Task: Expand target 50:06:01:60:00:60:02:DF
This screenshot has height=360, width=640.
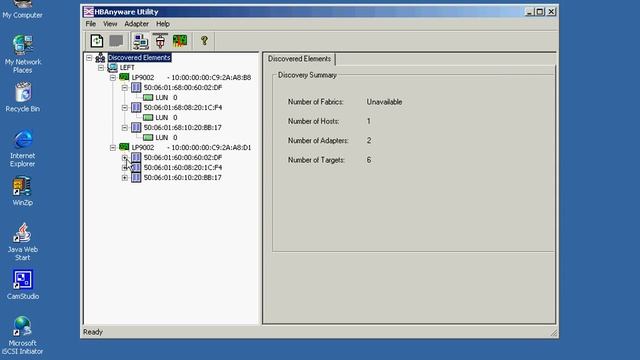Action: (125, 158)
